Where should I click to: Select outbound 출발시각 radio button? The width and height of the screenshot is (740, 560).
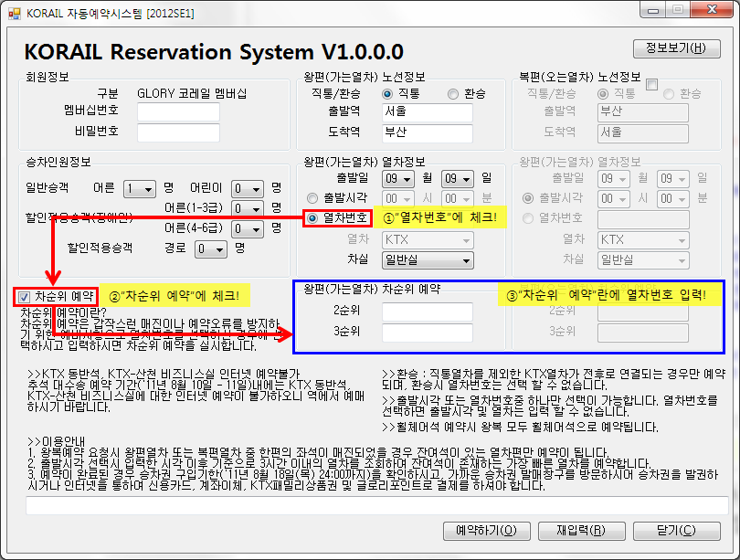coord(312,198)
